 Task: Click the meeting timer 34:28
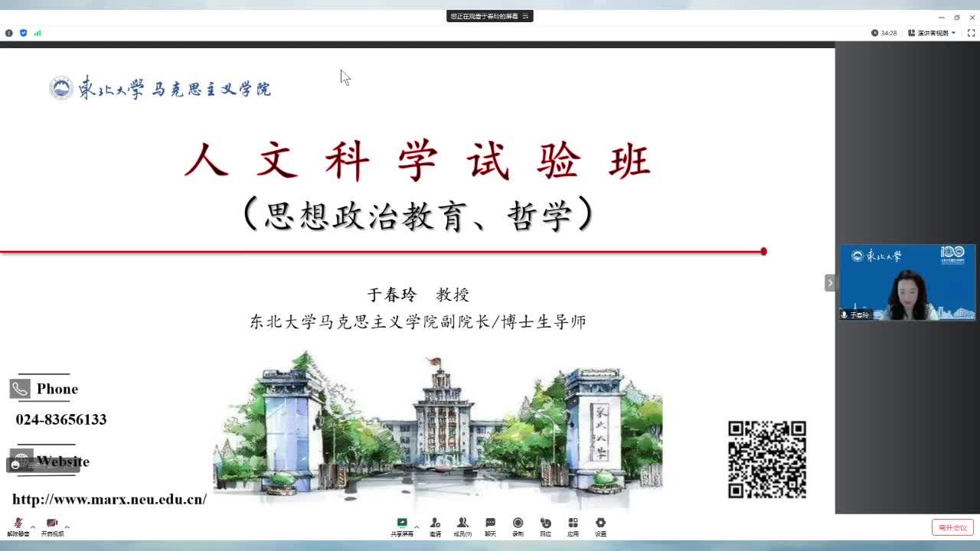coord(884,33)
